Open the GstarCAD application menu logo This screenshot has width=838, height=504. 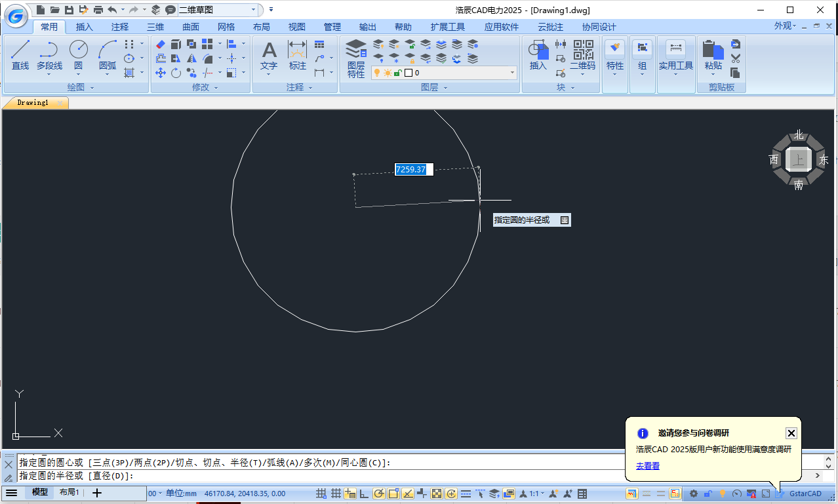click(x=16, y=16)
